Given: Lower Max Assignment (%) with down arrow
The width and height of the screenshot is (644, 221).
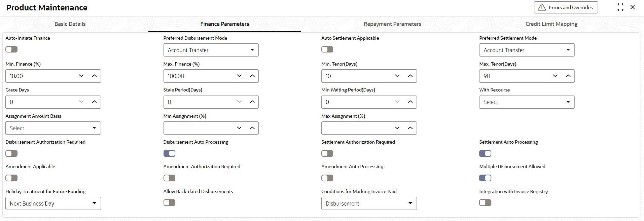Looking at the screenshot, I should [397, 128].
